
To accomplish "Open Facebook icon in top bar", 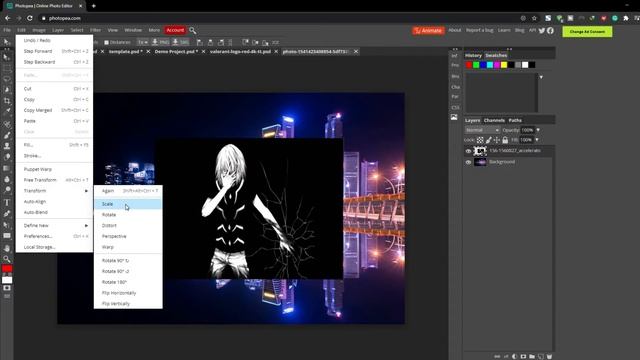I will coord(550,31).
